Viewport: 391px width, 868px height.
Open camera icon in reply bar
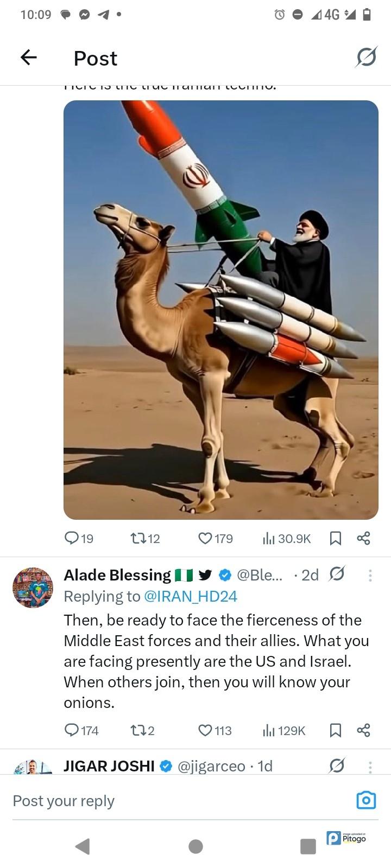[x=366, y=800]
